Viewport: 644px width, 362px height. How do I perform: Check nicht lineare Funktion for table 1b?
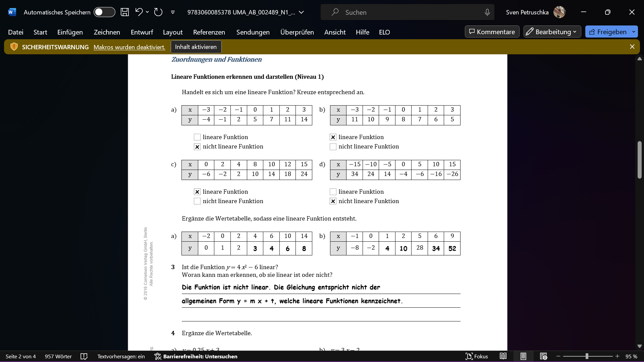click(333, 147)
